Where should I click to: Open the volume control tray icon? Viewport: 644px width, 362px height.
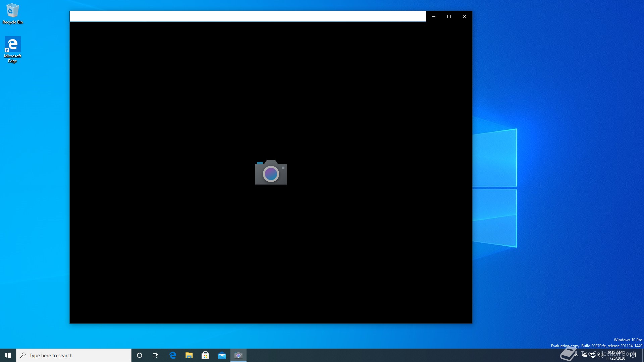click(x=600, y=355)
